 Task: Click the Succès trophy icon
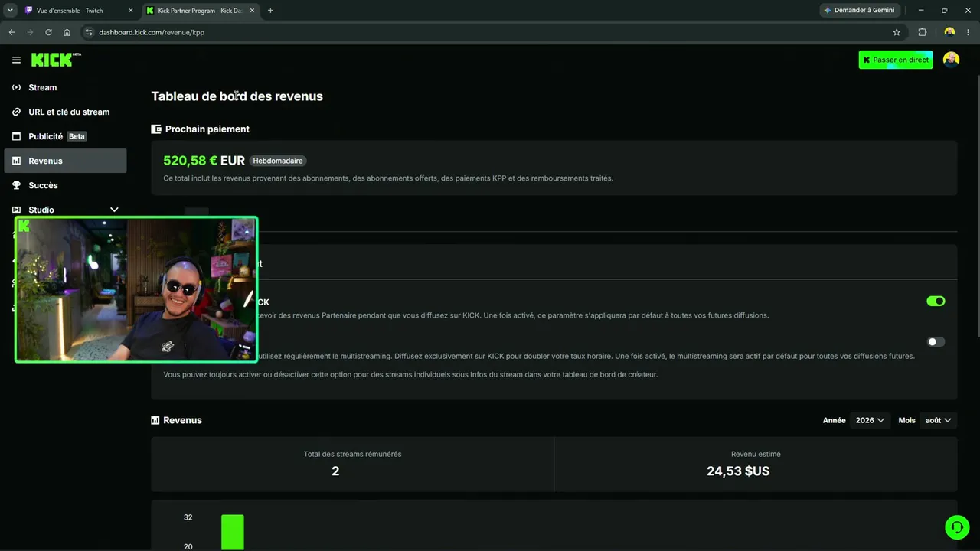[x=16, y=185]
